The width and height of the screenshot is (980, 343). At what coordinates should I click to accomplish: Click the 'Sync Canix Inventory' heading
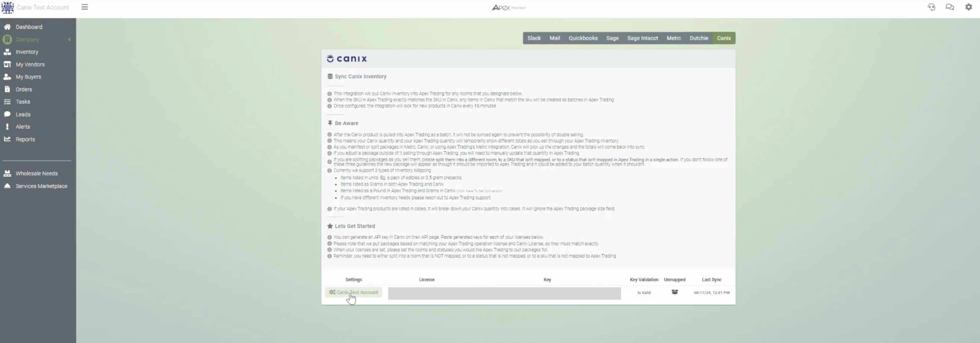[360, 76]
